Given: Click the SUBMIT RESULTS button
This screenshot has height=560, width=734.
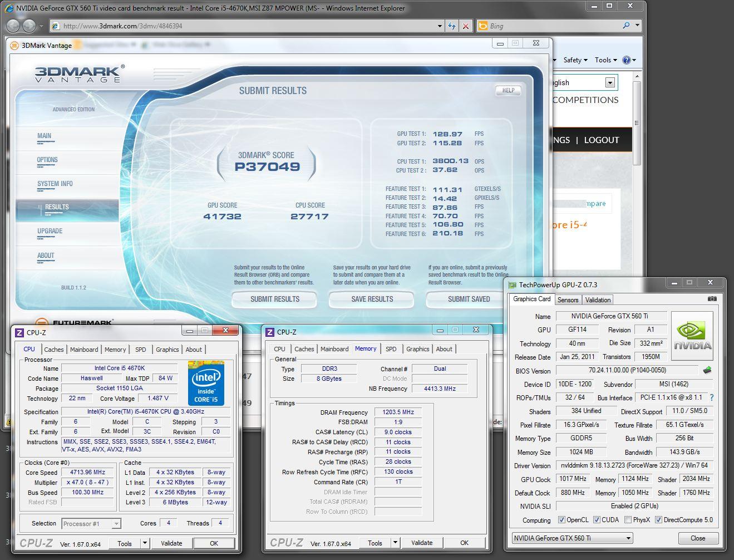Looking at the screenshot, I should [274, 299].
